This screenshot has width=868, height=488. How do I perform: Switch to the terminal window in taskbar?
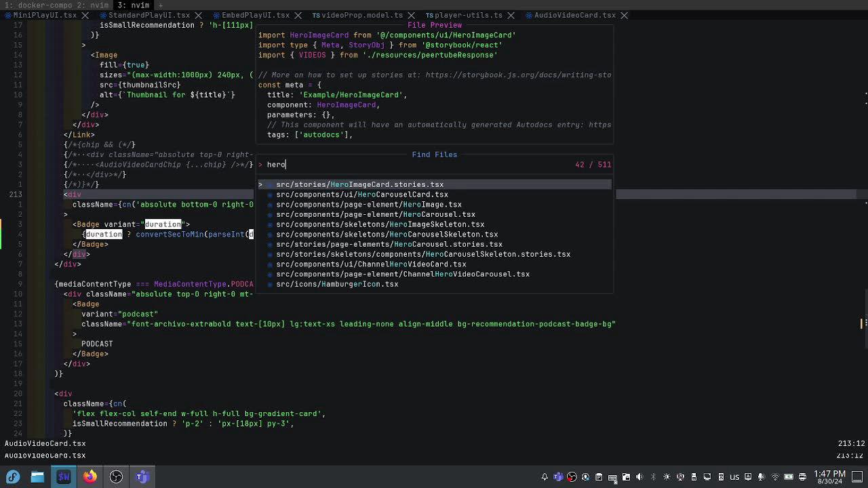pyautogui.click(x=64, y=476)
